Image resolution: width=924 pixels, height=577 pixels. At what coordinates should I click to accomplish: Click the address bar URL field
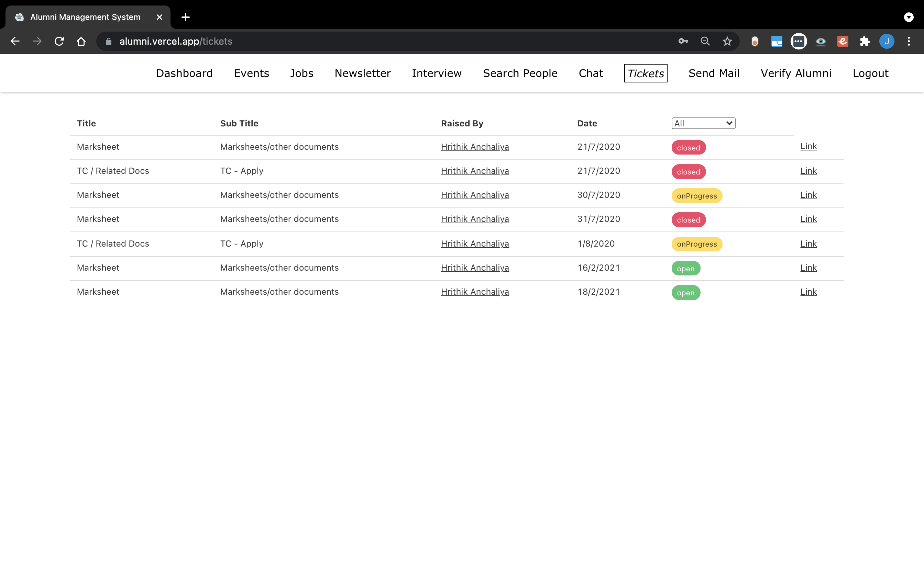click(x=344, y=41)
